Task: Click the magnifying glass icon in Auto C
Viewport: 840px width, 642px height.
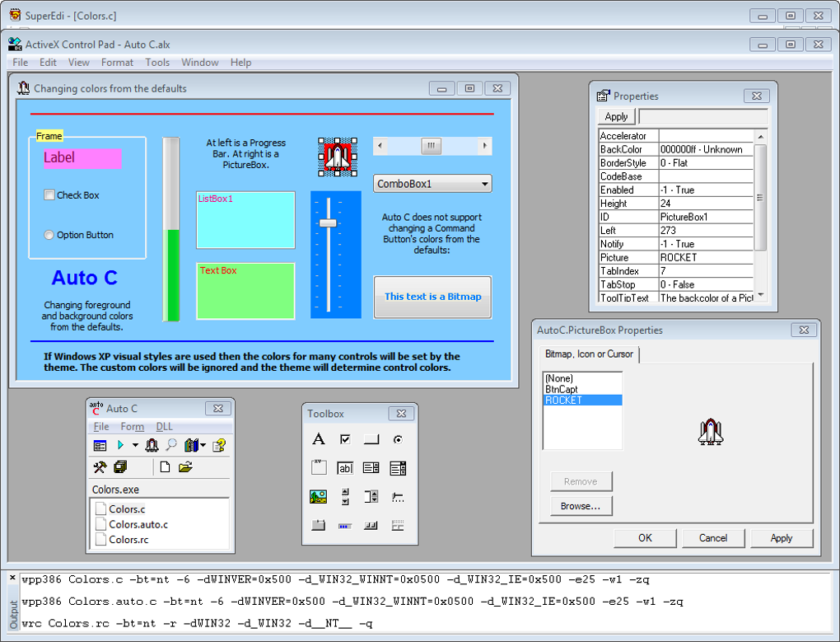Action: tap(171, 445)
